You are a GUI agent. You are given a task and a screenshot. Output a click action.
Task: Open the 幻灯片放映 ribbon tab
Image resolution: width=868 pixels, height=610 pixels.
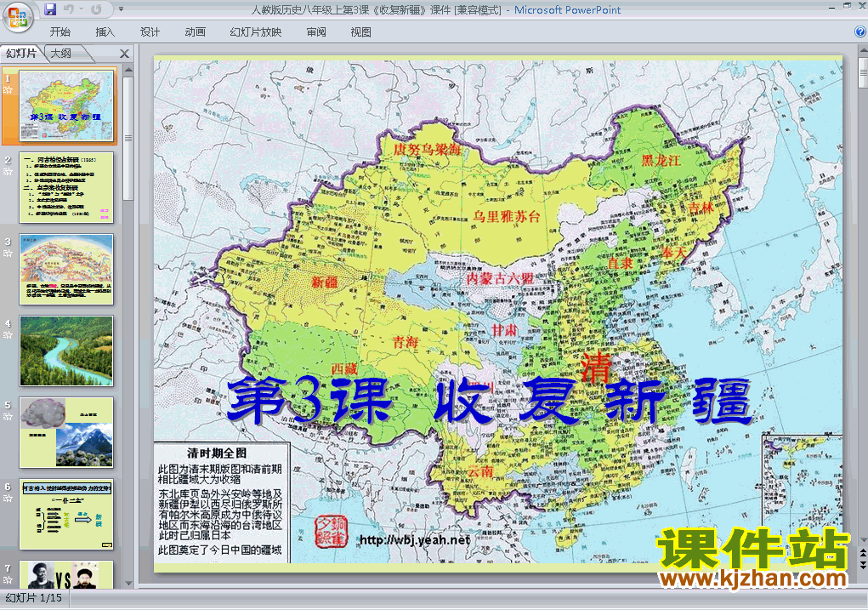point(256,32)
